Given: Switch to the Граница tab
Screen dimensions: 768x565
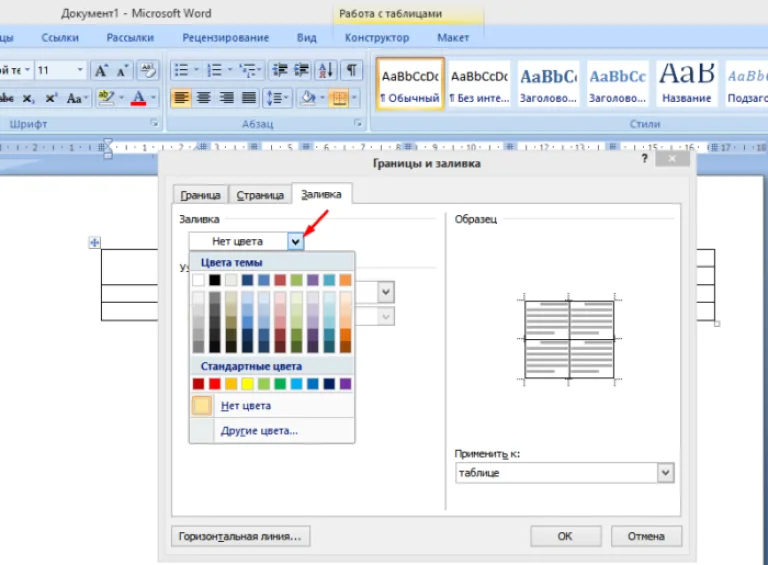Looking at the screenshot, I should click(x=200, y=195).
